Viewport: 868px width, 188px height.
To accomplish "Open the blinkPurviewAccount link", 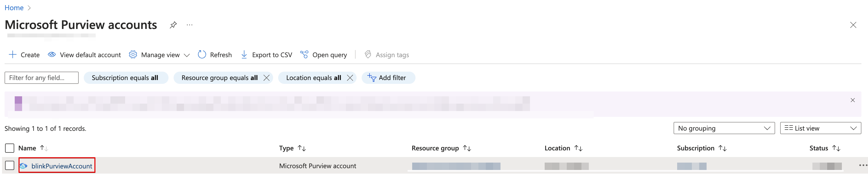I will pos(62,166).
